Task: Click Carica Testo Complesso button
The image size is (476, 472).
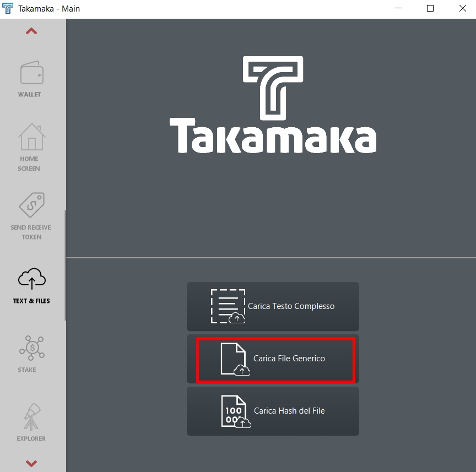Action: click(x=273, y=306)
